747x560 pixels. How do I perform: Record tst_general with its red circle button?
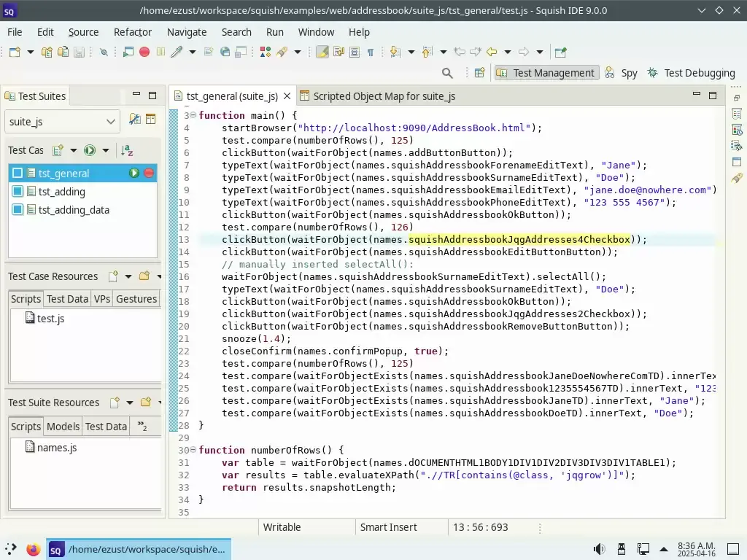pyautogui.click(x=149, y=174)
